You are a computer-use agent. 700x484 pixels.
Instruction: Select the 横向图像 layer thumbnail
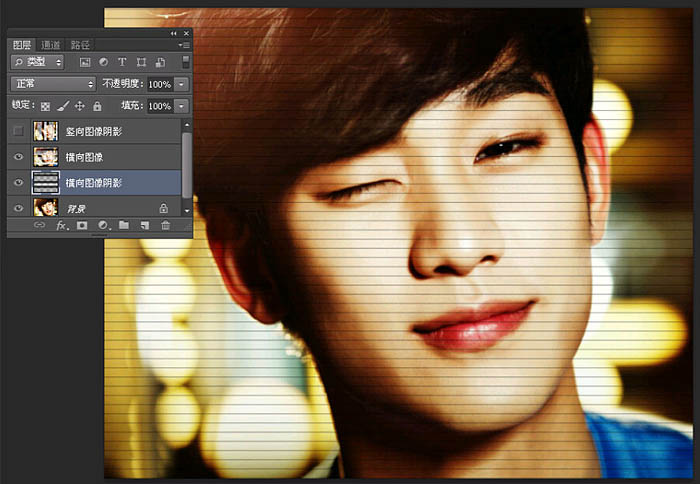coord(46,157)
